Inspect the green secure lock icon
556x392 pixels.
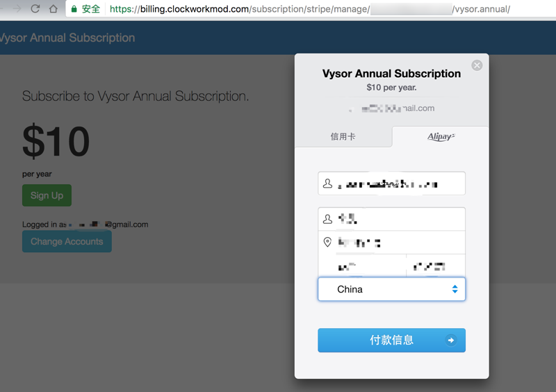[74, 9]
